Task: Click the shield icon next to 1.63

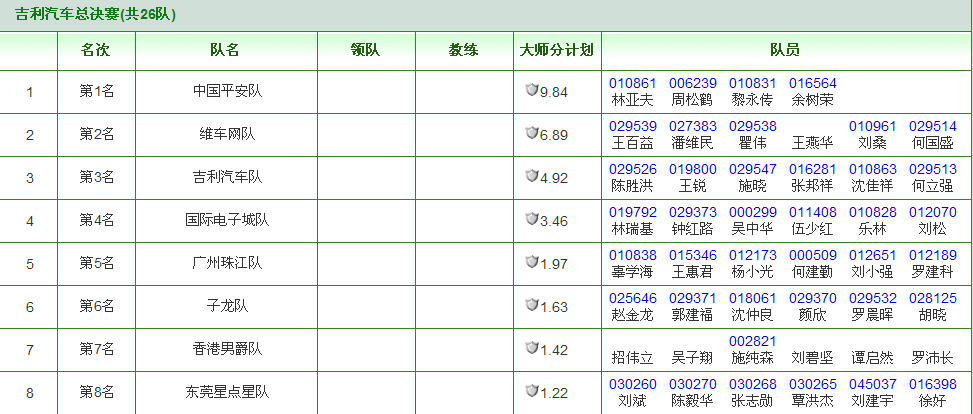Action: 532,305
